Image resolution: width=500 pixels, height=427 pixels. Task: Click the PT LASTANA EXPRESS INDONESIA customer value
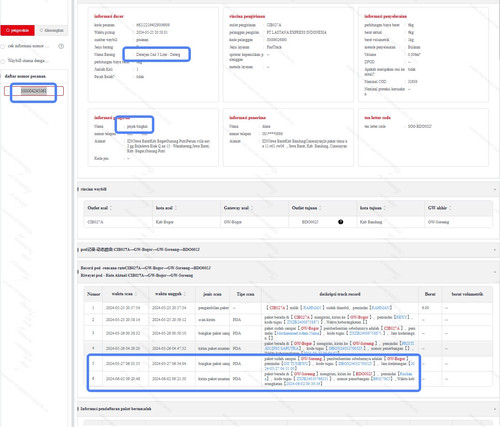tap(297, 32)
